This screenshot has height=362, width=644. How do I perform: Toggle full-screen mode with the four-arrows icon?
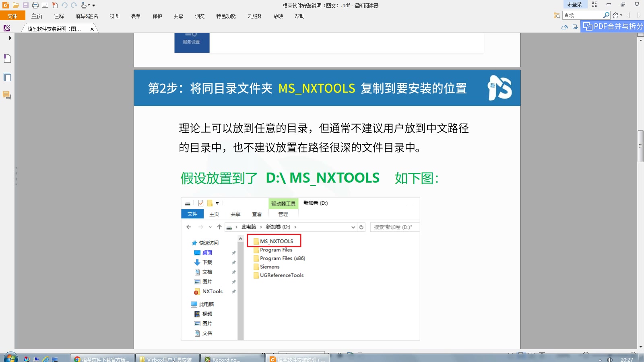tap(595, 4)
